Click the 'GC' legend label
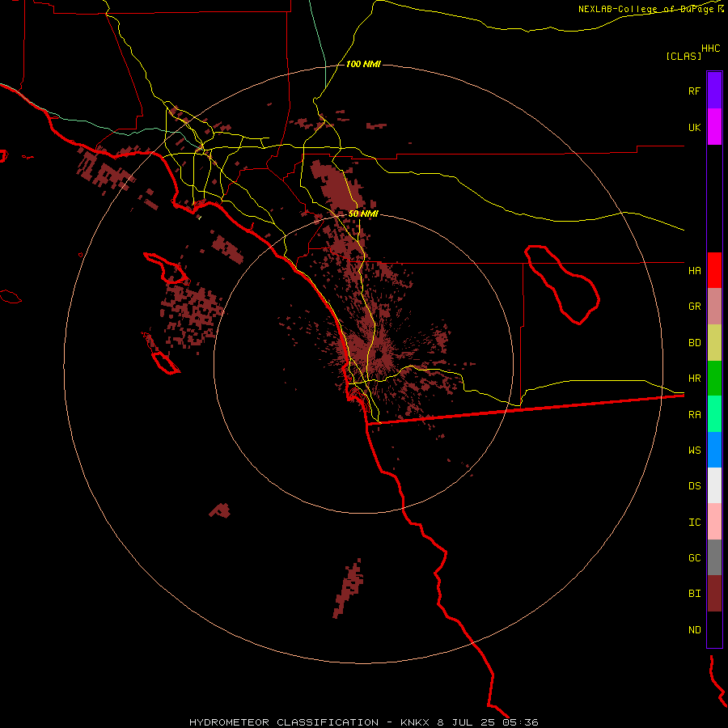The image size is (728, 728). tap(694, 558)
